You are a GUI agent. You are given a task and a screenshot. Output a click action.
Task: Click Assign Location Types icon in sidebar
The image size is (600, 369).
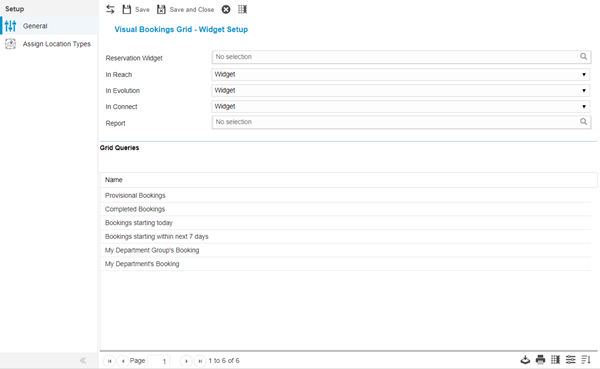[10, 44]
